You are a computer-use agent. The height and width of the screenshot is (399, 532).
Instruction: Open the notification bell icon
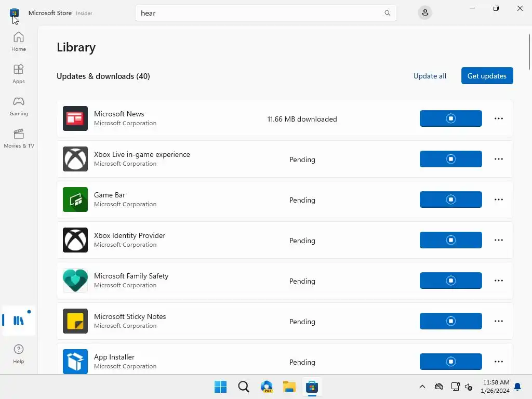pyautogui.click(x=517, y=387)
